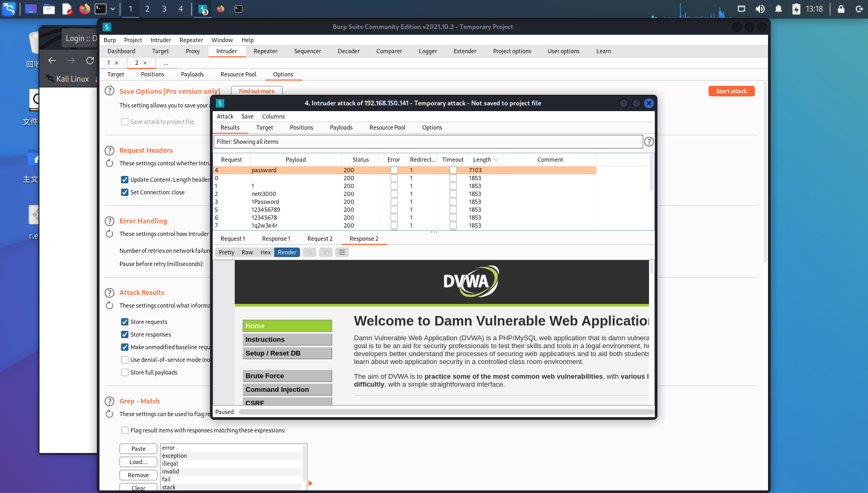Open the terminal emulator launcher
Image resolution: width=868 pixels, height=493 pixels.
(101, 9)
